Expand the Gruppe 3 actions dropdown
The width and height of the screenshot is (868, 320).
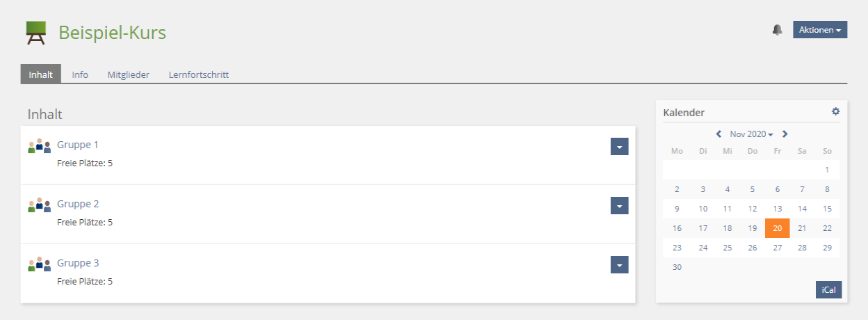click(x=619, y=264)
